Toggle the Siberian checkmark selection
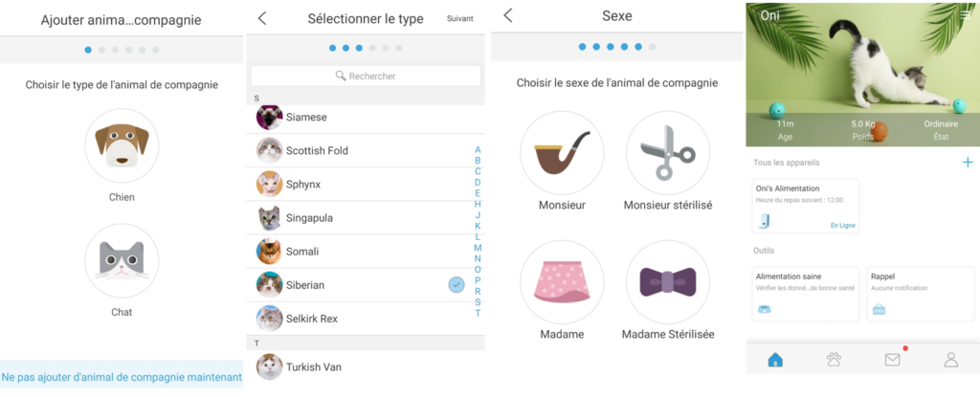 point(457,285)
